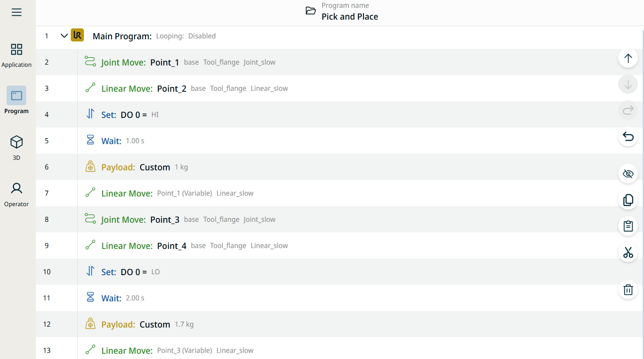Screen dimensions: 644x359
Task: Open the 3D view tab
Action: coord(17,148)
